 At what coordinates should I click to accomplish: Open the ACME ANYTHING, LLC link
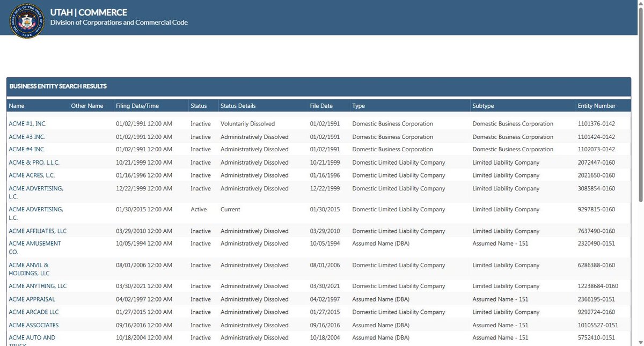38,286
